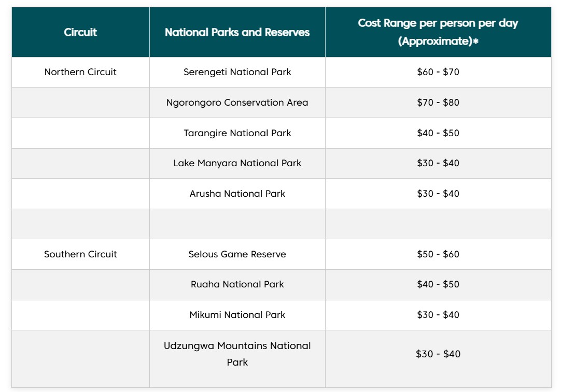Viewport: 561px width, 392px height.
Task: Click Lake Manyara National Park cell
Action: point(237,163)
